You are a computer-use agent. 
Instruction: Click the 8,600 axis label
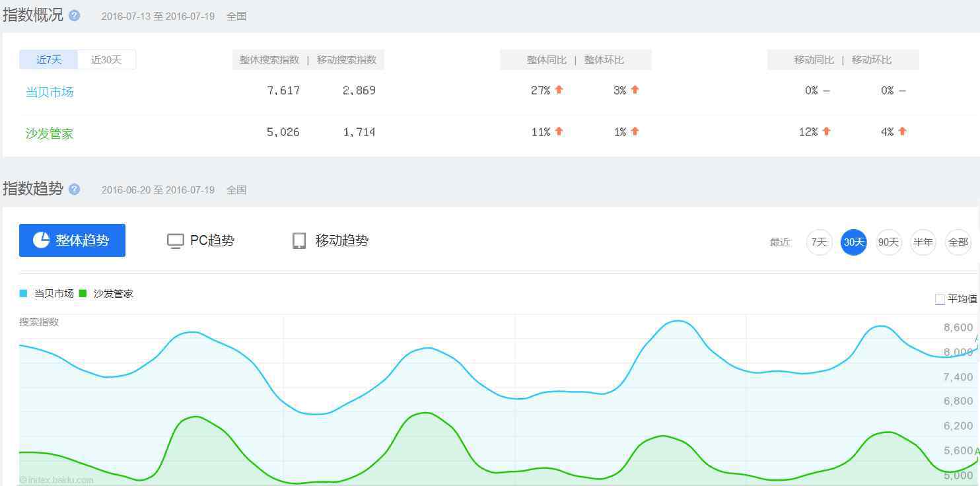958,328
